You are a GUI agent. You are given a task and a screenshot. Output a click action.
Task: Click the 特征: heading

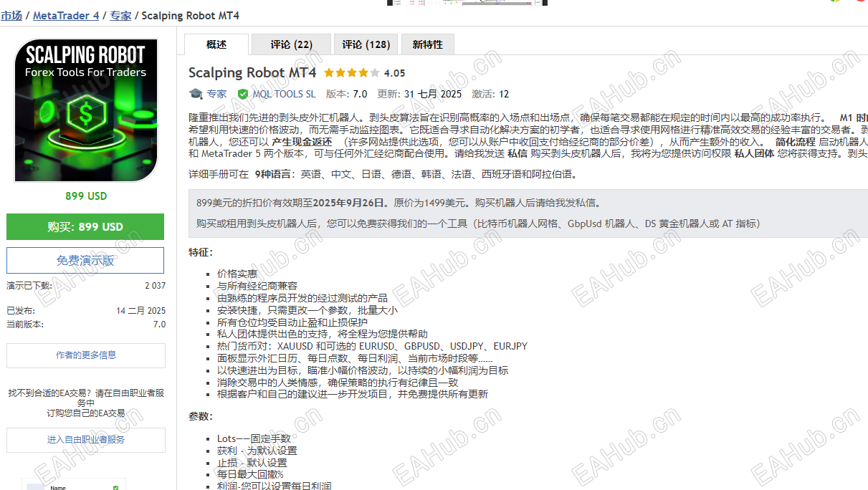click(201, 252)
